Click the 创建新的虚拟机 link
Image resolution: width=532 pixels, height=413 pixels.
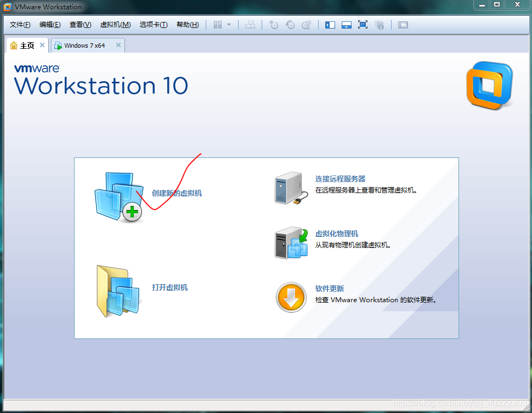[177, 193]
